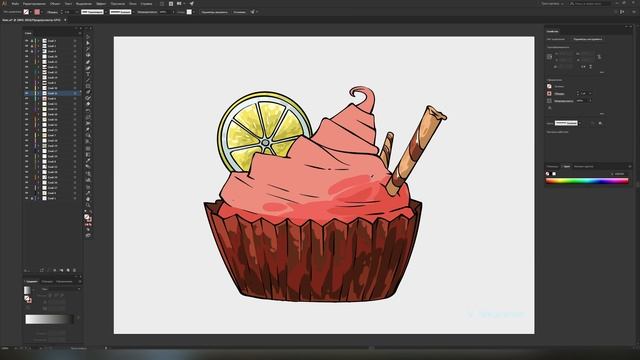Select the Zoom magnifier tool
The image size is (640, 360).
[88, 205]
